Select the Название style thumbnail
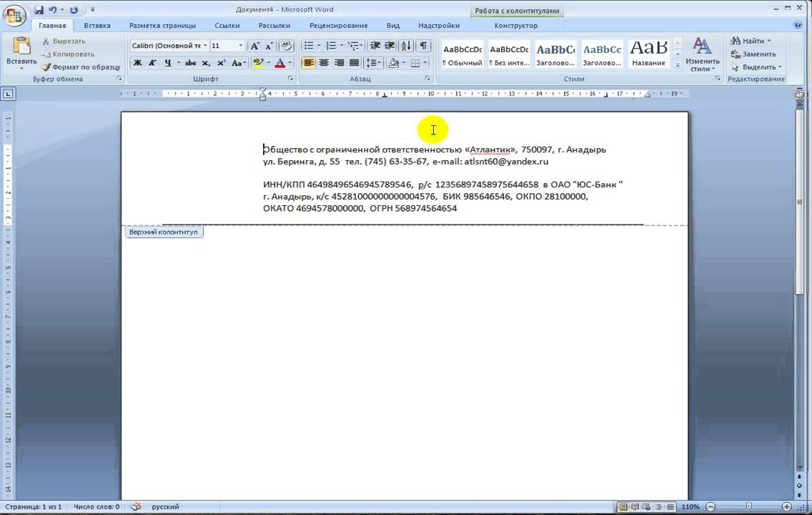The width and height of the screenshot is (812, 515). (648, 54)
